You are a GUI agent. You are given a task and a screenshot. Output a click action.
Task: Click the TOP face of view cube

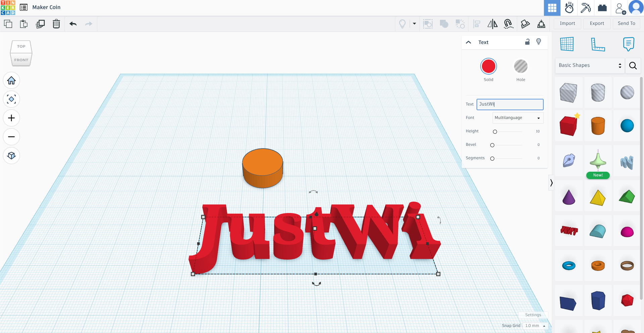coord(21,46)
